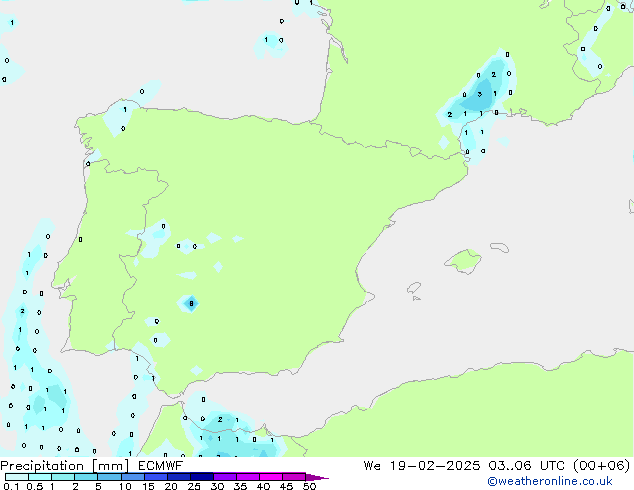The width and height of the screenshot is (634, 490).
Task: Click the '25' legend scale label
Action: point(194,486)
